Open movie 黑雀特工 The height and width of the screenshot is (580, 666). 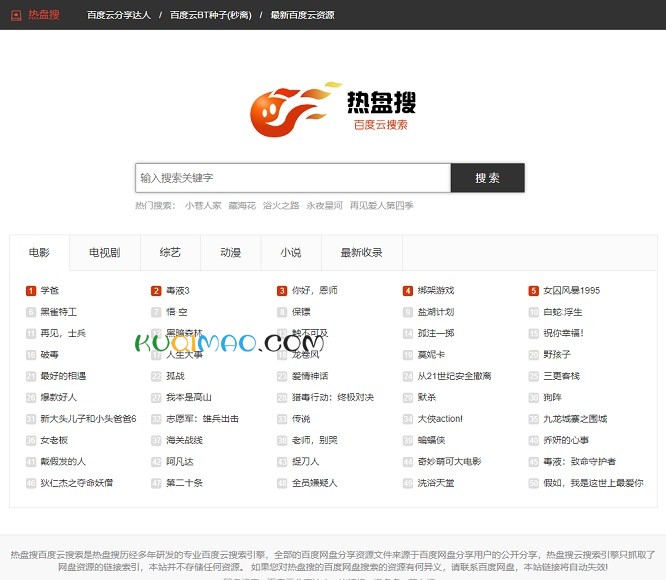pos(59,313)
